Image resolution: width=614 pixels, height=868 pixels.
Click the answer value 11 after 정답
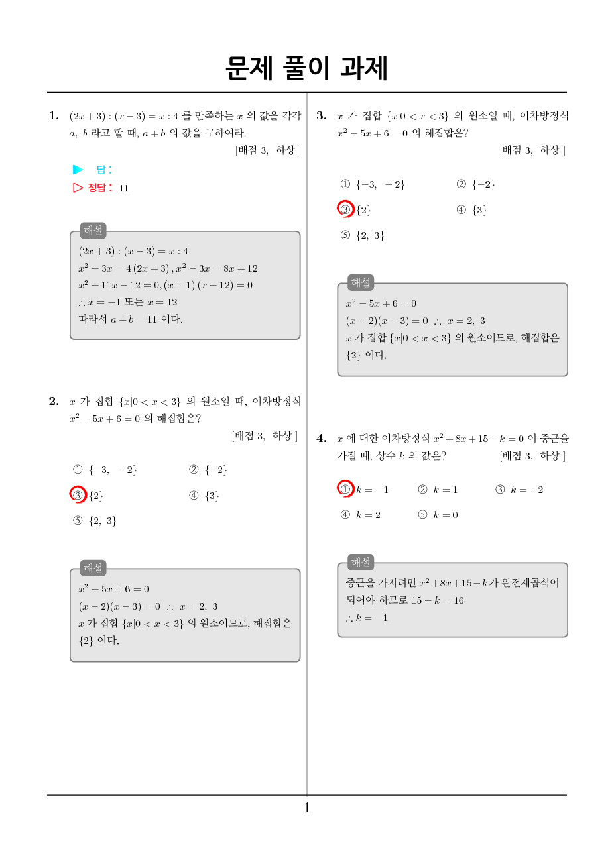124,188
